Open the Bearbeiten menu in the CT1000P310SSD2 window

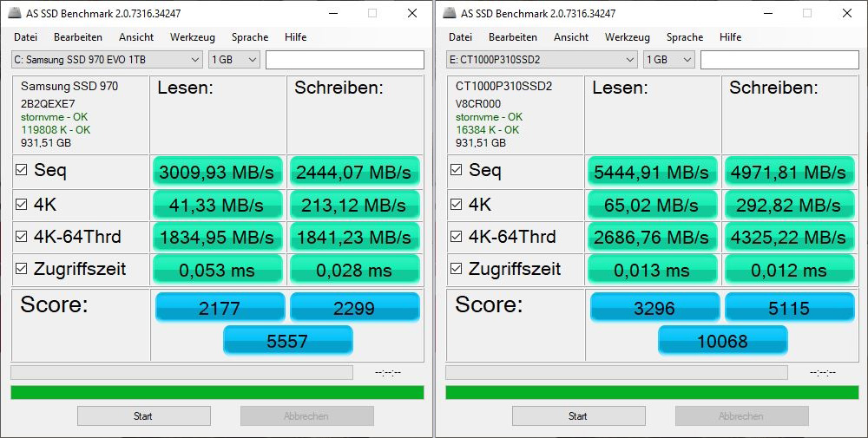[513, 37]
